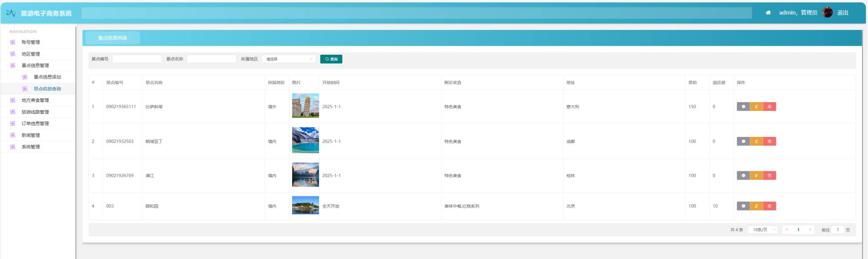Image resolution: width=868 pixels, height=259 pixels.
Task: Expand 旅游线路管理 navigation menu
Action: pyautogui.click(x=35, y=112)
